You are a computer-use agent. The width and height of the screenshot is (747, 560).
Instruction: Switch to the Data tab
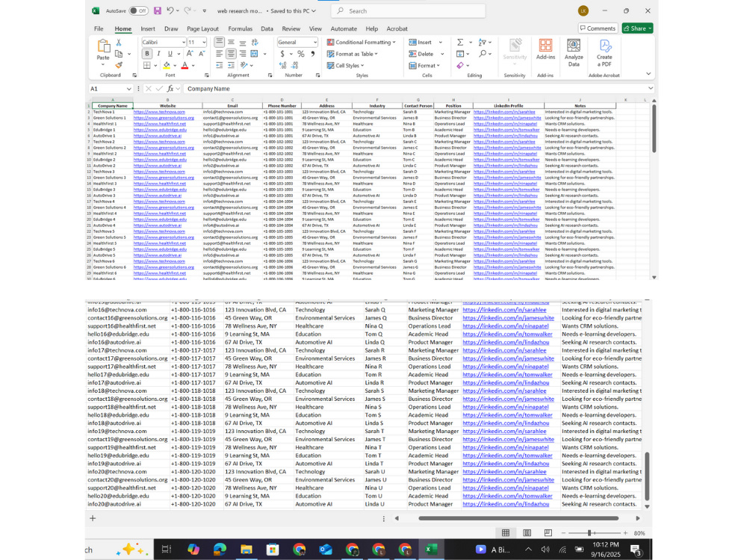click(267, 28)
